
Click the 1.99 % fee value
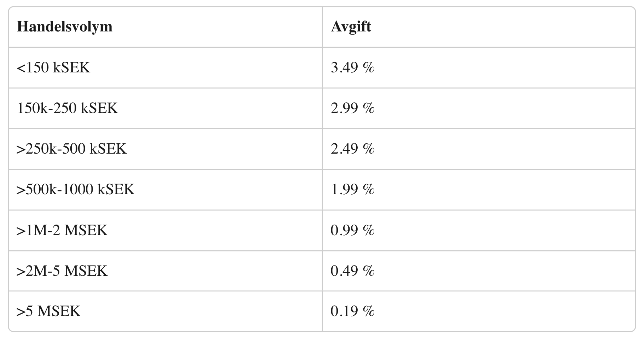352,190
